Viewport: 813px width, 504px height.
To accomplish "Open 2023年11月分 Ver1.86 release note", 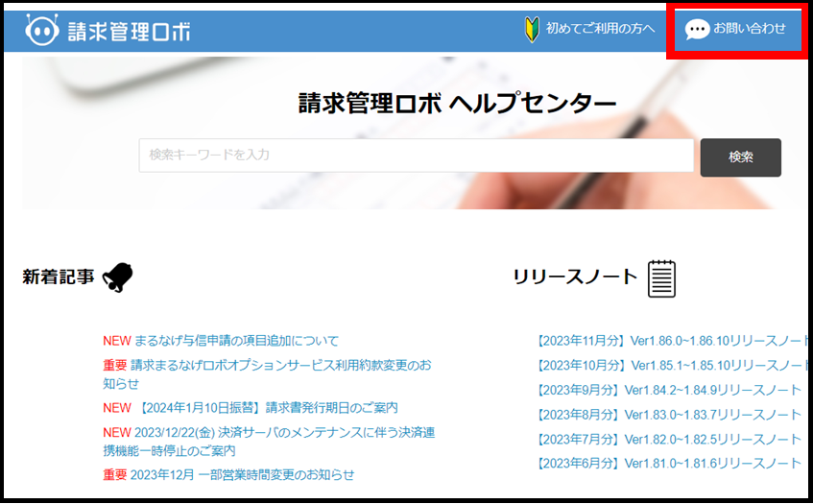I will coord(670,341).
